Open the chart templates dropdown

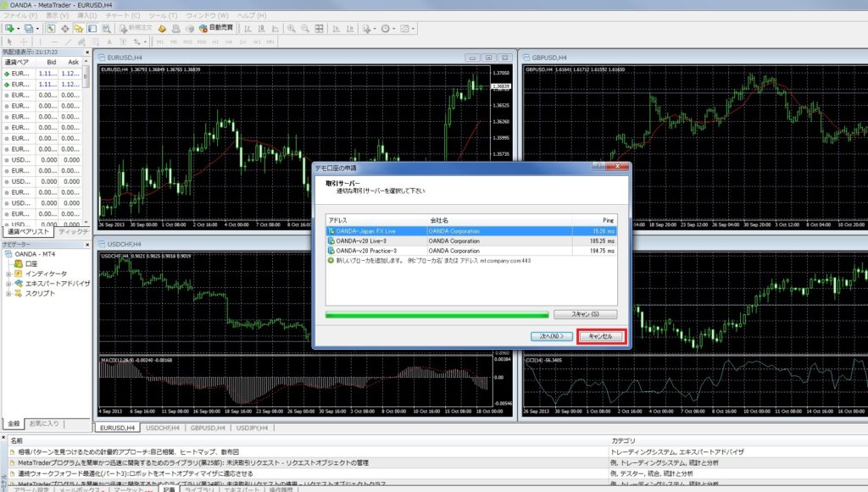(x=407, y=29)
